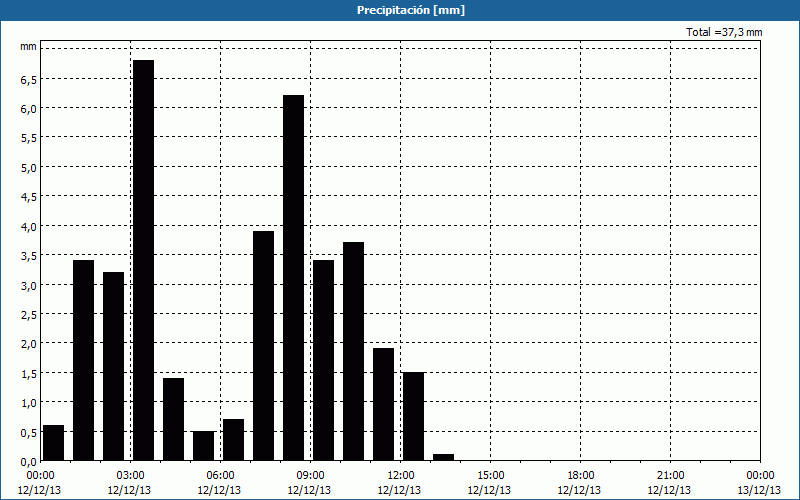Select the '5,5' y-axis label
Image resolution: width=800 pixels, height=500 pixels.
point(29,138)
